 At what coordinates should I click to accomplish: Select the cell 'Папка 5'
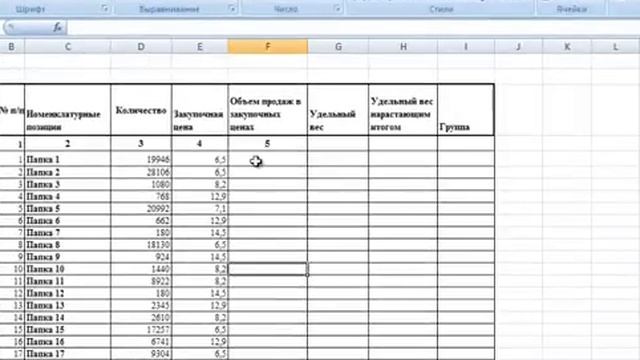68,208
